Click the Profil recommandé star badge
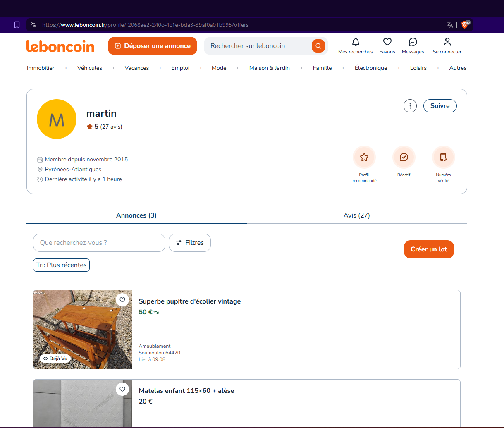The width and height of the screenshot is (504, 428). (x=364, y=157)
